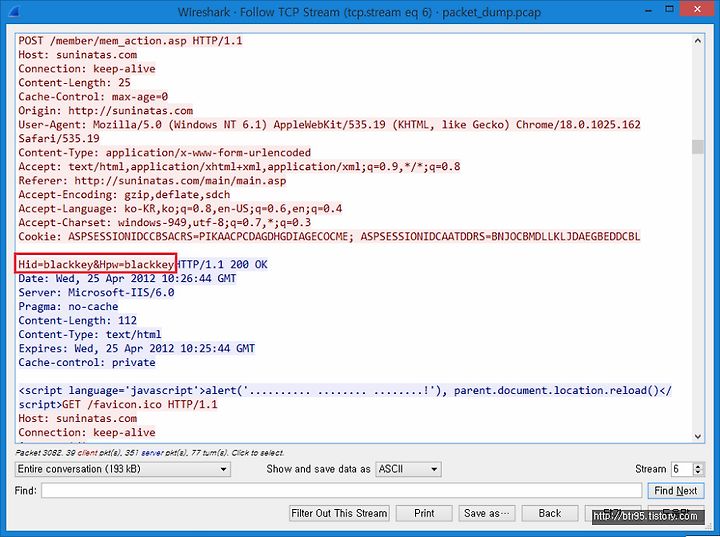
Task: Click the stream text scrollbar up arrow
Action: click(698, 41)
